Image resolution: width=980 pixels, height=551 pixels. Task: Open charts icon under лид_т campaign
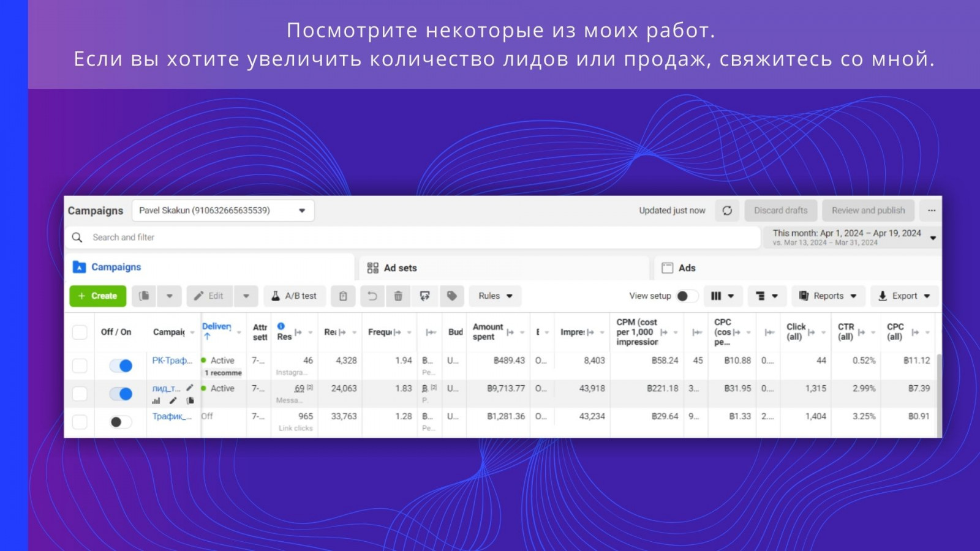coord(156,401)
